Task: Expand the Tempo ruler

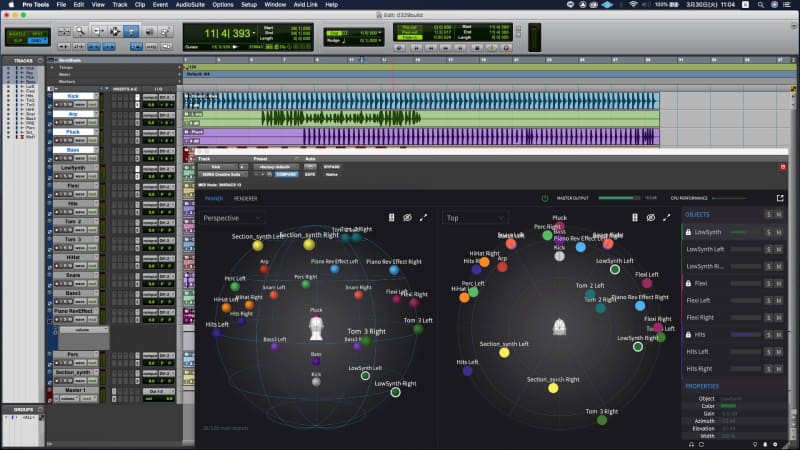Action: coord(52,67)
